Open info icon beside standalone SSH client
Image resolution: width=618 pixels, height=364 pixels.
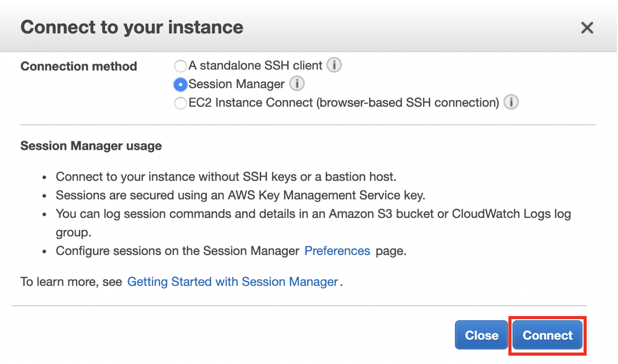tap(334, 66)
